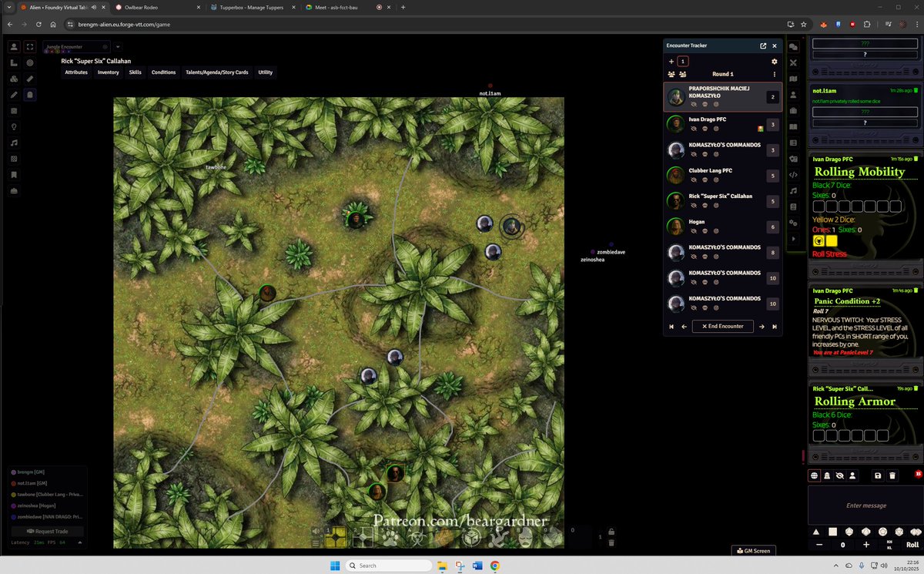This screenshot has width=924, height=574.
Task: Toggle visibility for Rick "Super Six" Callahan
Action: point(693,207)
